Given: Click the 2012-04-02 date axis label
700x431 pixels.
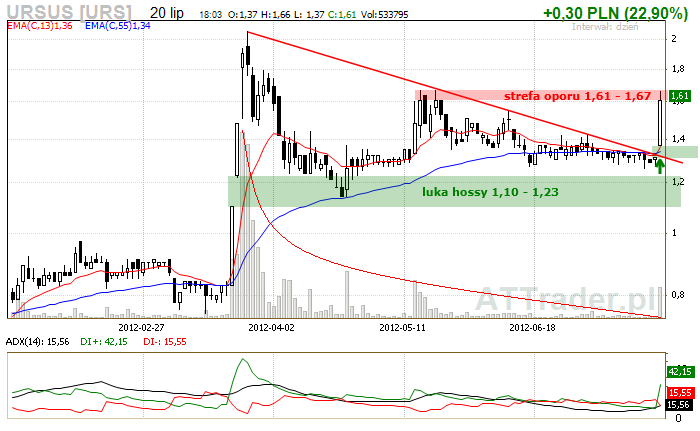Looking at the screenshot, I should (x=271, y=328).
